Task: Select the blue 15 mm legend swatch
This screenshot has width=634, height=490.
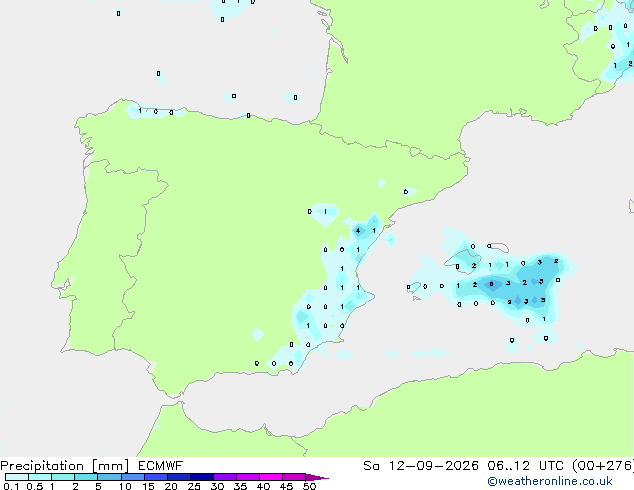Action: click(156, 477)
